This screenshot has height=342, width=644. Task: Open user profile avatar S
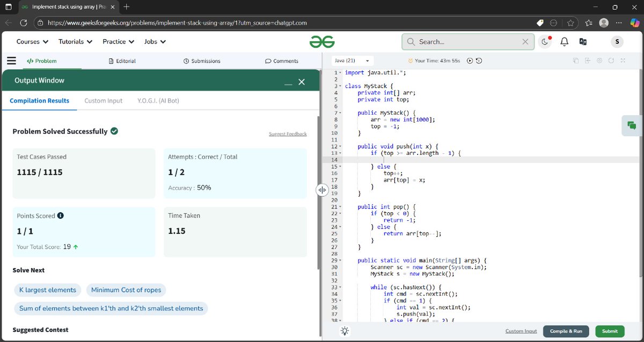pos(617,42)
